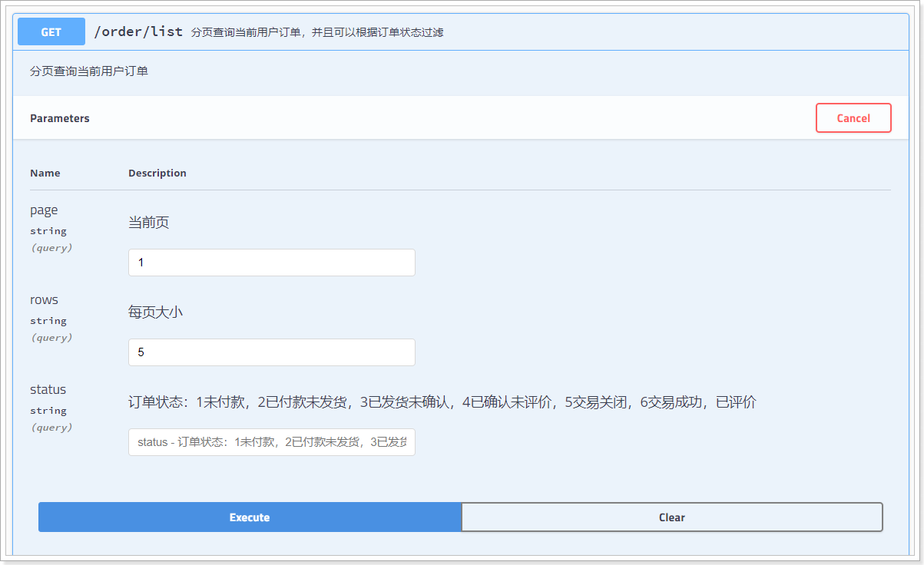This screenshot has width=924, height=565.
Task: Click the '订单状态：1未付款' description line
Action: [x=442, y=402]
